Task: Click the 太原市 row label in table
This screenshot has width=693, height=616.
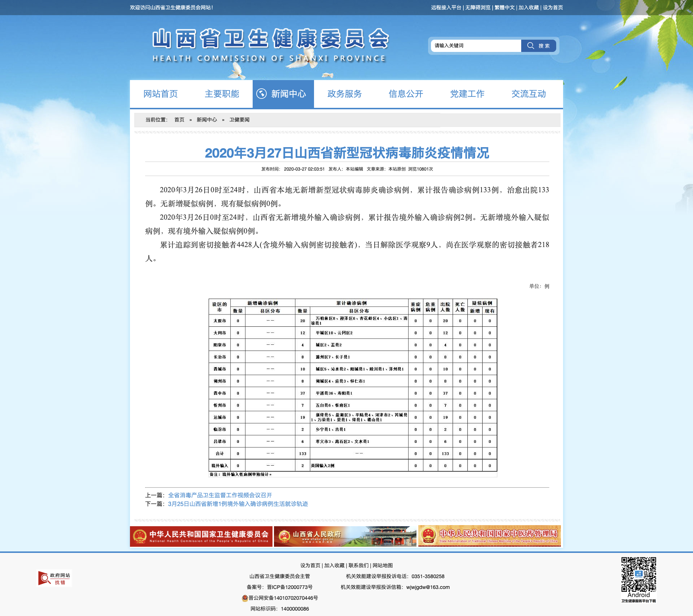Action: [219, 321]
